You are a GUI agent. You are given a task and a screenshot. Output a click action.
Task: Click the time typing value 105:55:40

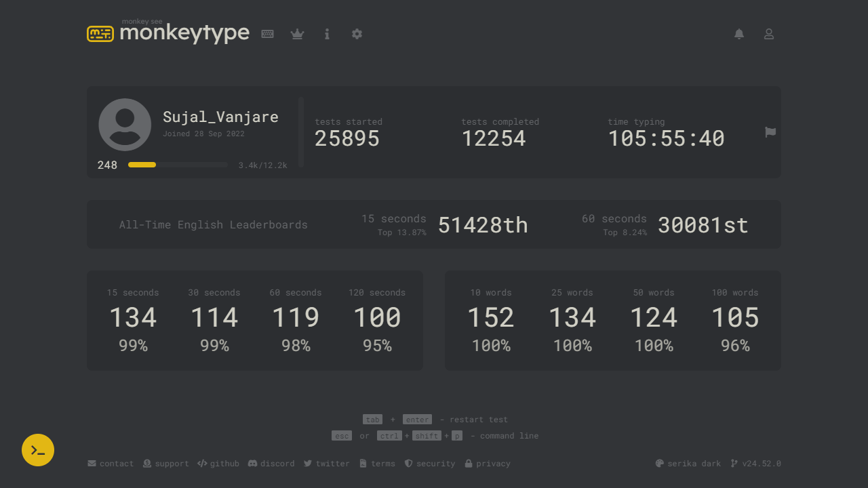pos(666,138)
